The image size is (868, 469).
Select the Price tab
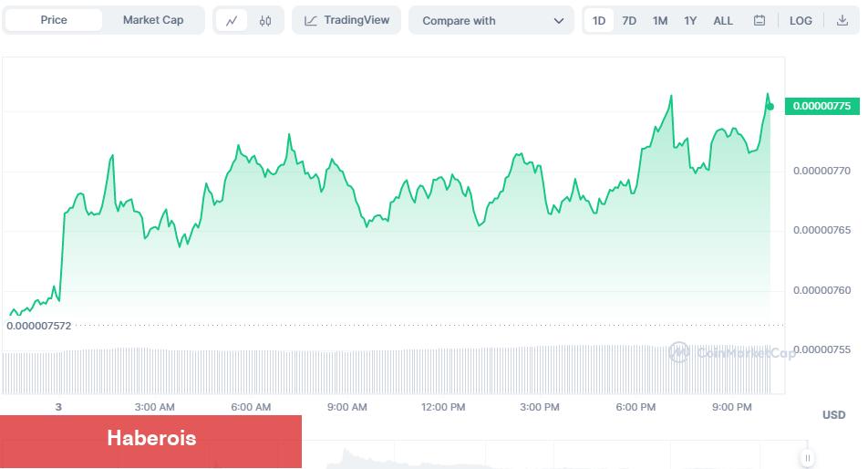coord(54,20)
